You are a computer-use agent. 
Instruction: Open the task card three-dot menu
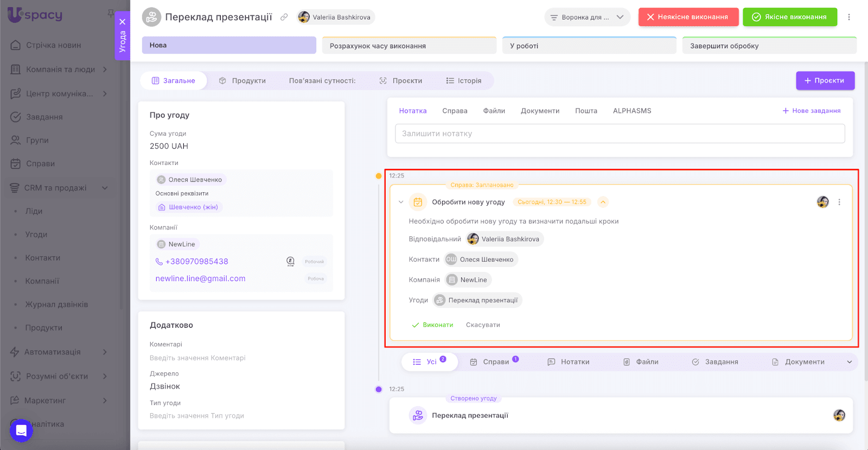pyautogui.click(x=839, y=202)
